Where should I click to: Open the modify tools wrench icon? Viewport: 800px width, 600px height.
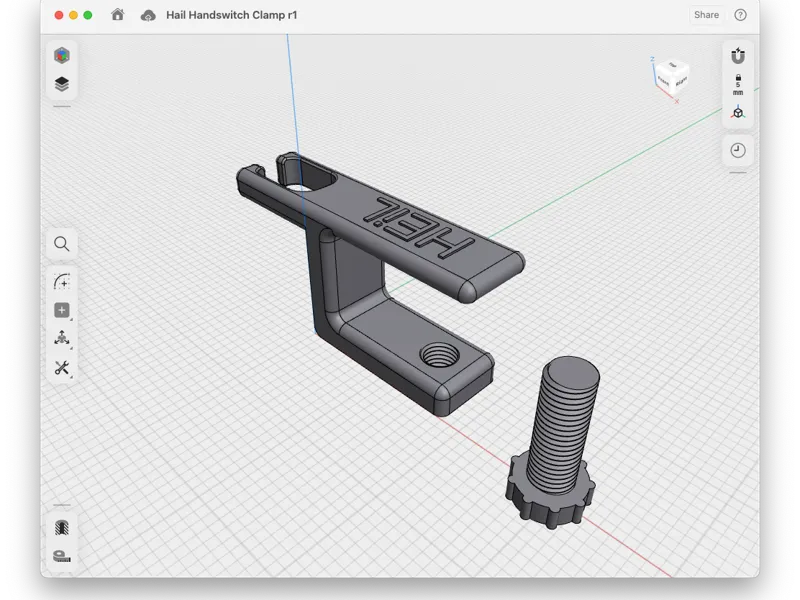pos(62,367)
